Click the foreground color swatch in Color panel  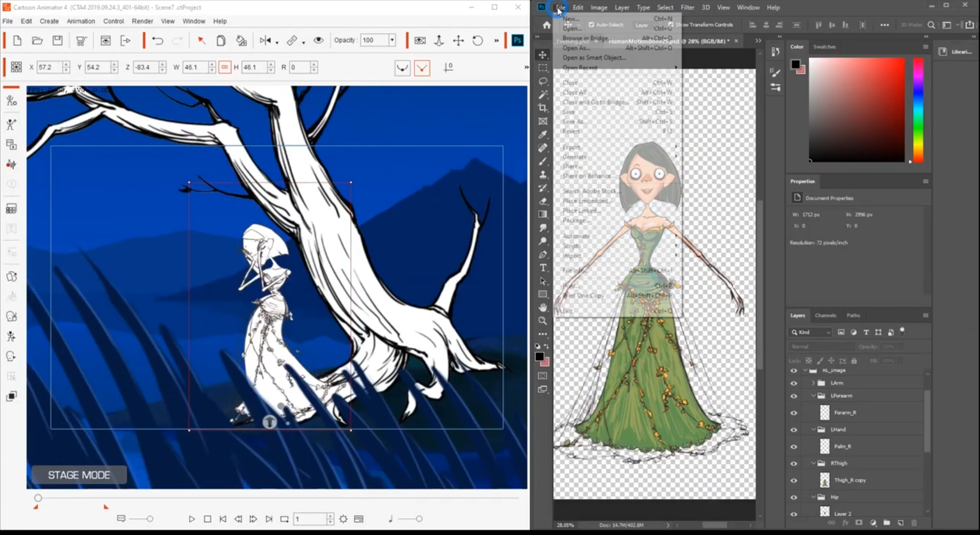(796, 64)
